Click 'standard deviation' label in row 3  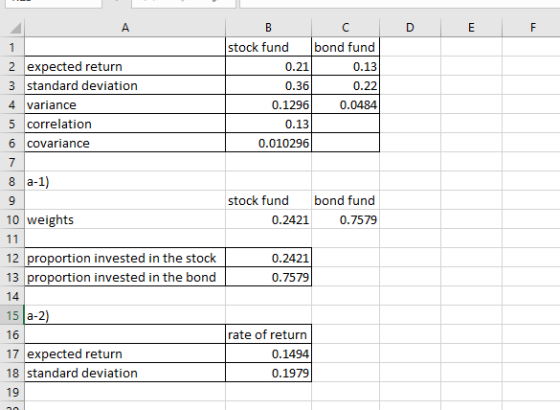pyautogui.click(x=125, y=86)
